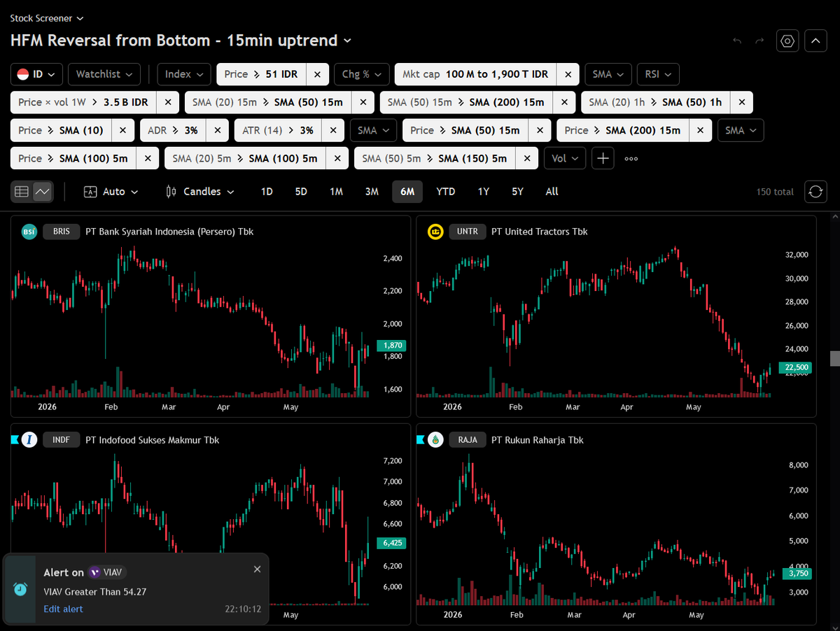Click the VIAV symbol chip in alert
The height and width of the screenshot is (631, 840).
[x=107, y=572]
